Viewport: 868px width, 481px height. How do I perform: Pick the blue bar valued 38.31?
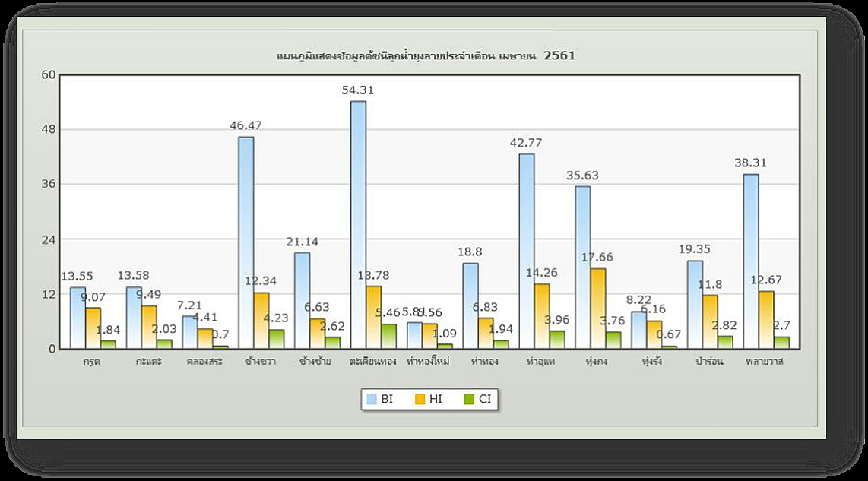pos(751,261)
